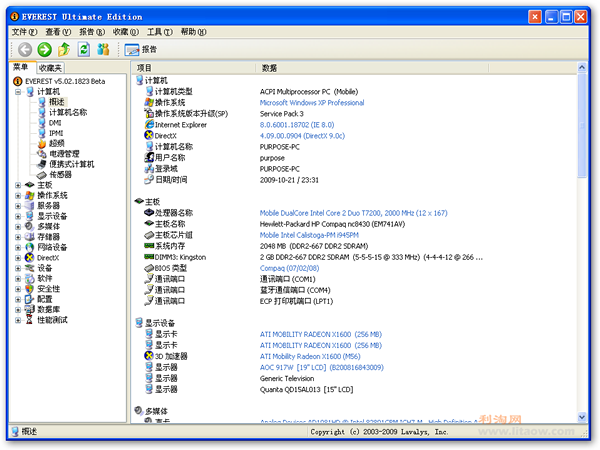Click the 性能测试 hourglass icon

(30, 320)
